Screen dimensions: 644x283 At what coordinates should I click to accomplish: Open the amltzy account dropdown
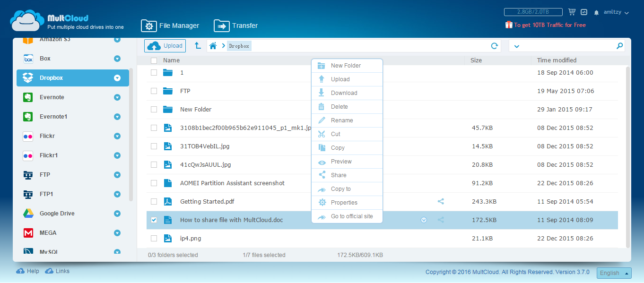pyautogui.click(x=616, y=12)
